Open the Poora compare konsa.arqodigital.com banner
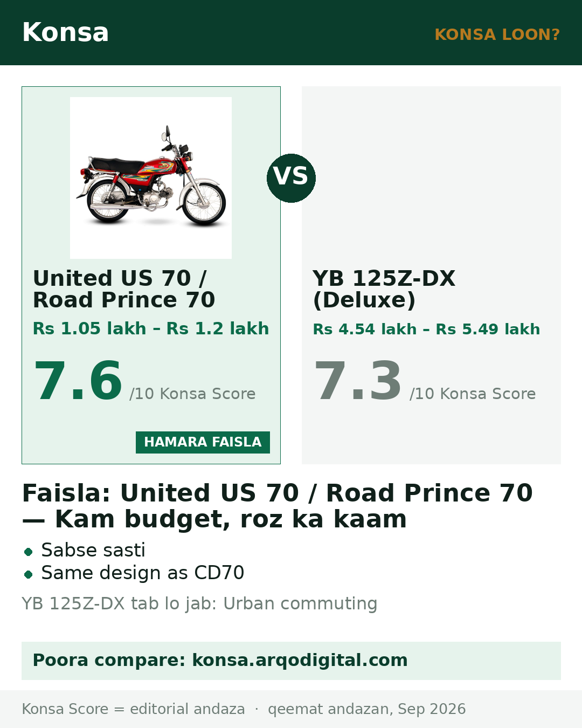The height and width of the screenshot is (728, 582). 291,661
